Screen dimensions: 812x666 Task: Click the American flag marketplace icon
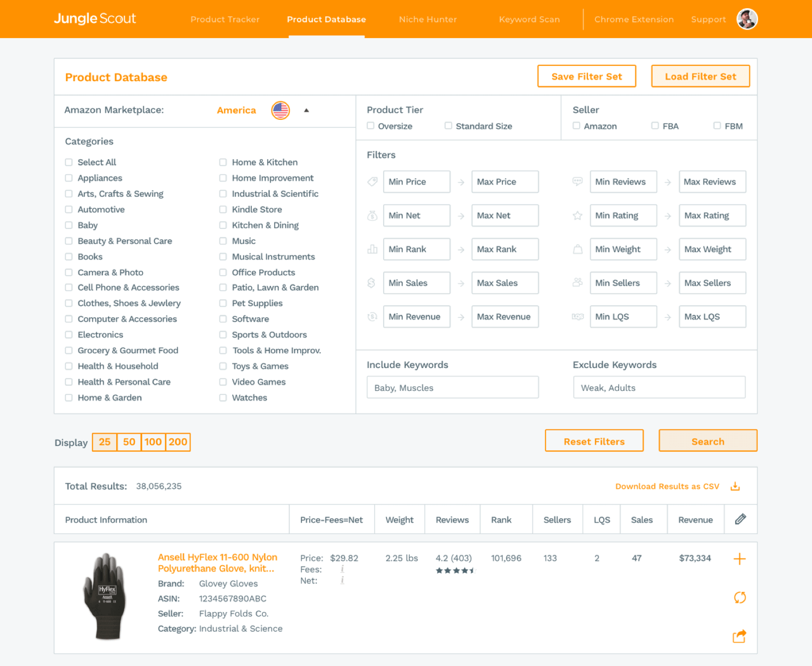[x=281, y=110]
